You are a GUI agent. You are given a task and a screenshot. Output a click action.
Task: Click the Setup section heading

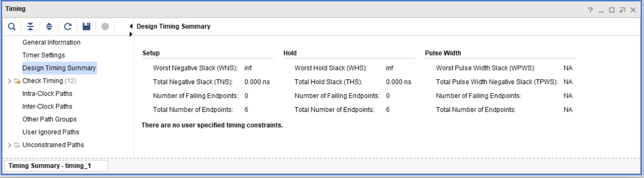click(151, 53)
